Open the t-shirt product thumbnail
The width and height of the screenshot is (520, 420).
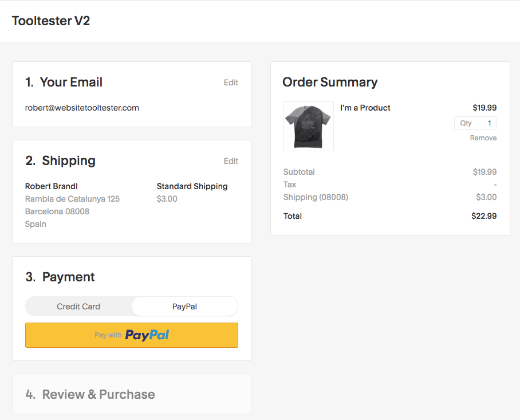309,127
